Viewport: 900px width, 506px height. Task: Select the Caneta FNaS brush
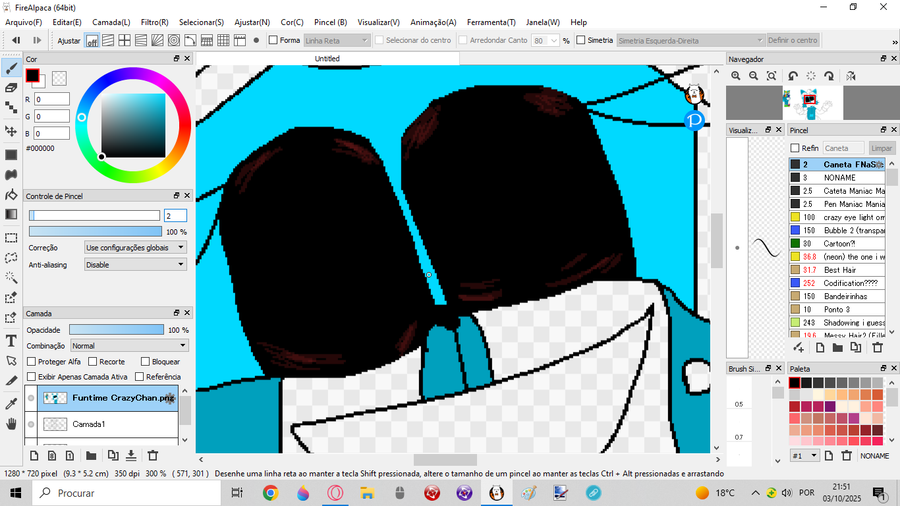click(x=837, y=165)
